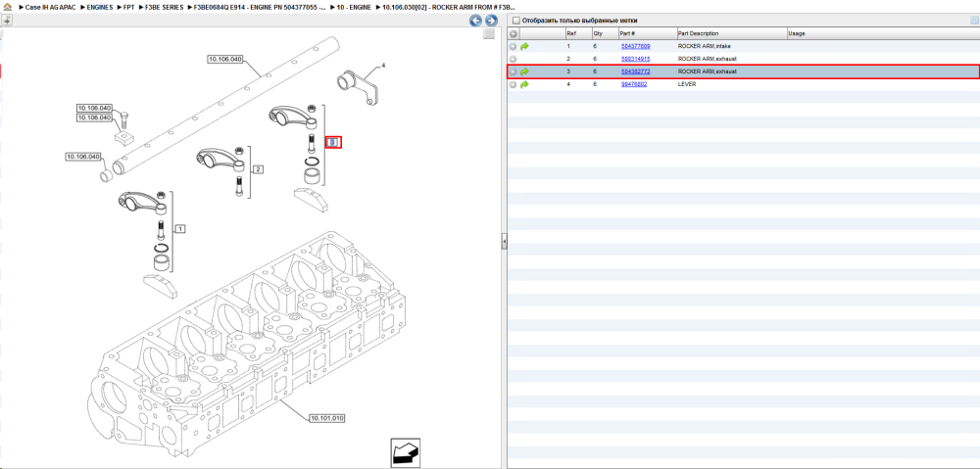Click the green arrow in the LEVER row

click(x=524, y=84)
